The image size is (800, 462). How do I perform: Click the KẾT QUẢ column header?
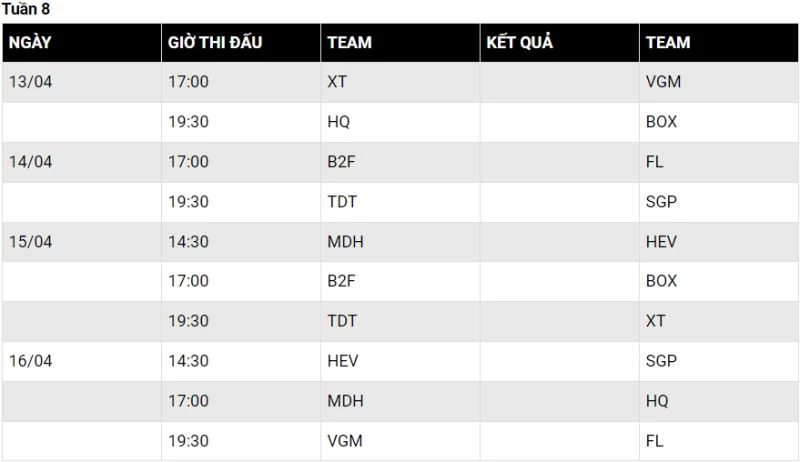pos(520,43)
